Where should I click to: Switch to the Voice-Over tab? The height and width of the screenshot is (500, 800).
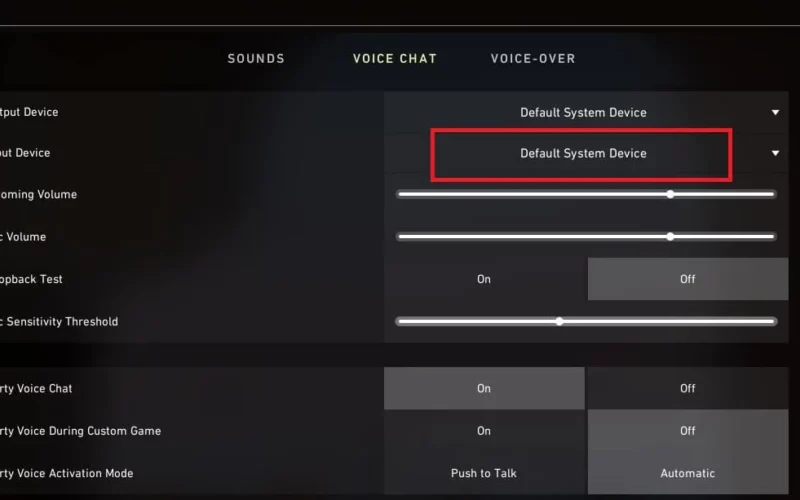533,59
